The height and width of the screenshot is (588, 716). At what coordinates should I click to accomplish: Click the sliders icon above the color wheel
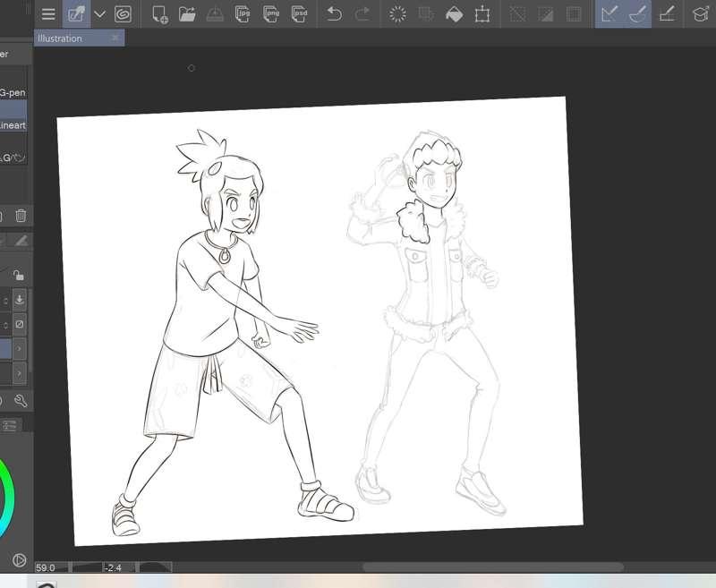point(9,426)
